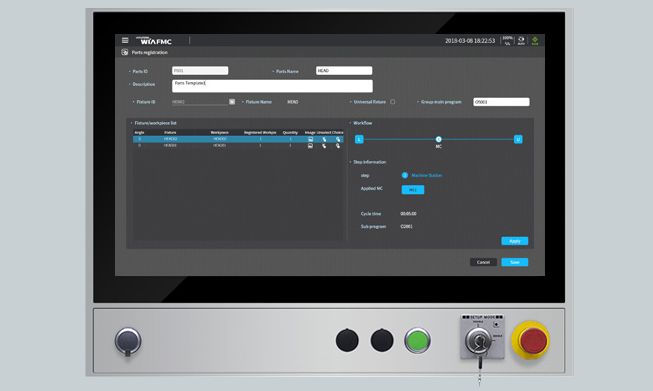Click the Group main program input field
This screenshot has width=653, height=391.
pos(501,102)
